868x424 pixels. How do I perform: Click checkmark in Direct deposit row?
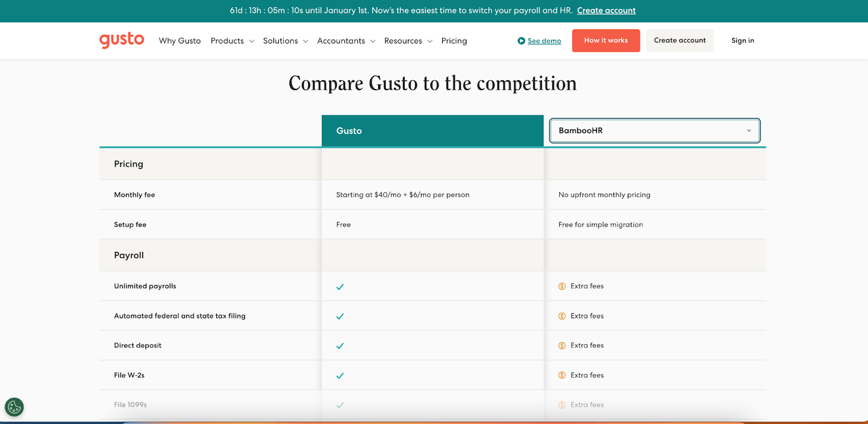point(340,346)
